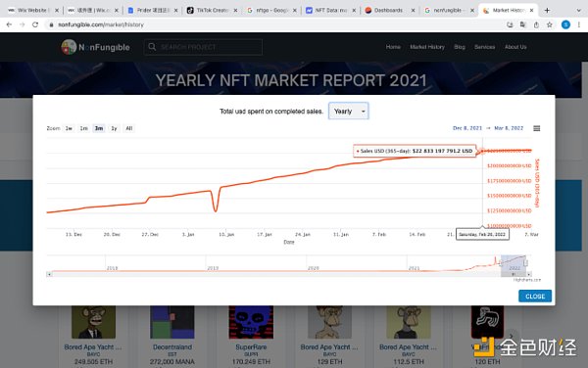Click the Dec 8, 2021 start date
The image size is (588, 368).
click(x=467, y=128)
